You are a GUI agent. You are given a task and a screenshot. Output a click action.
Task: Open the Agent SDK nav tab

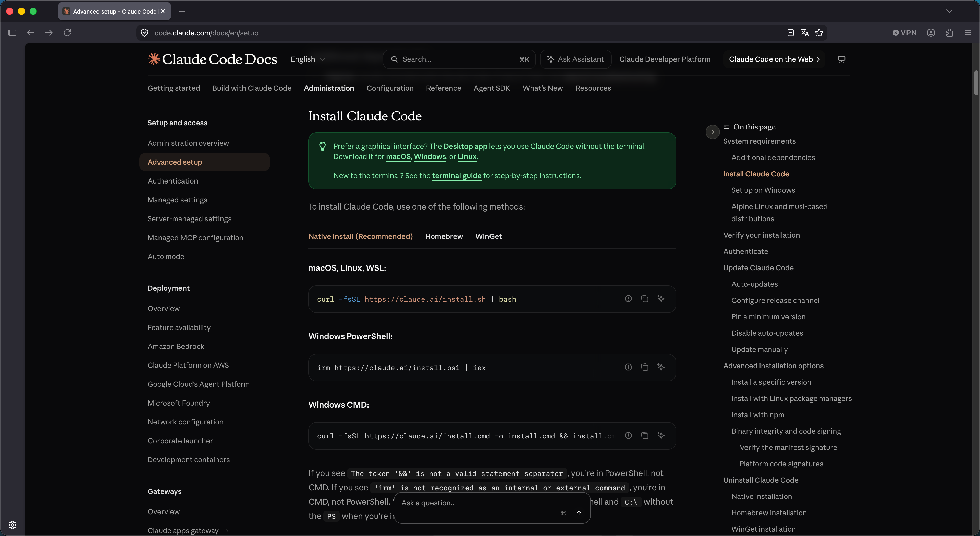click(x=492, y=88)
